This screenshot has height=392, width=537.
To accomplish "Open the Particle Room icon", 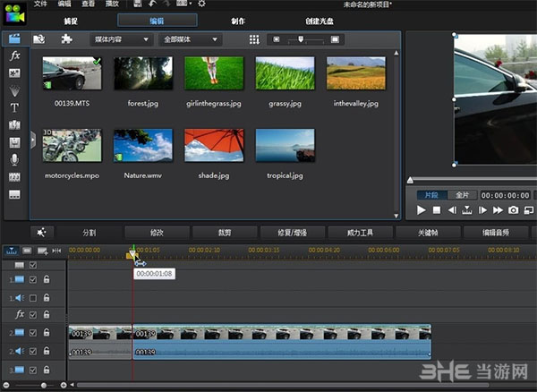I will click(14, 90).
